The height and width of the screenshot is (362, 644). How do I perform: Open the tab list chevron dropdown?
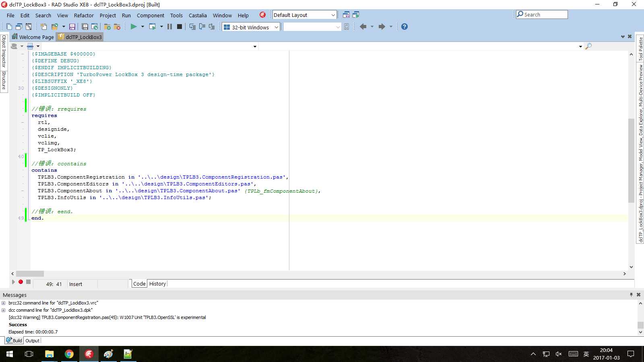pos(623,37)
